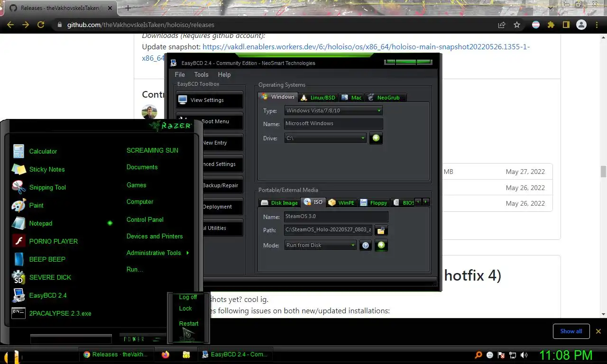
Task: Open Chrome extensions puzzle icon
Action: (551, 25)
